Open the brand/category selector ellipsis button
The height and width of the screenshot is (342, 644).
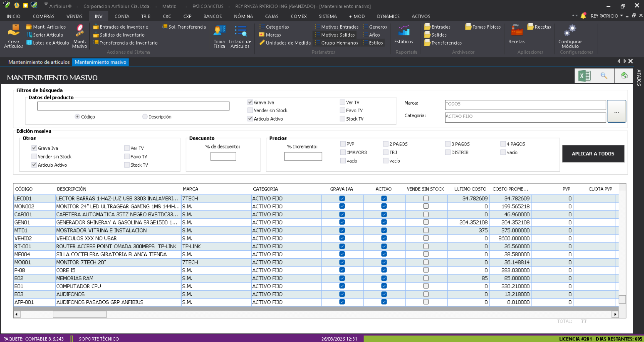coord(616,112)
